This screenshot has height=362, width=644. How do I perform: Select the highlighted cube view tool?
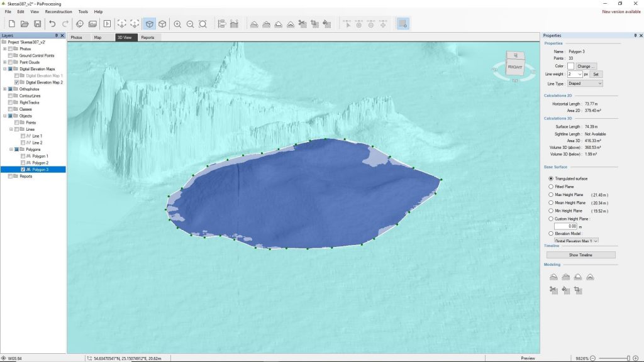click(149, 24)
